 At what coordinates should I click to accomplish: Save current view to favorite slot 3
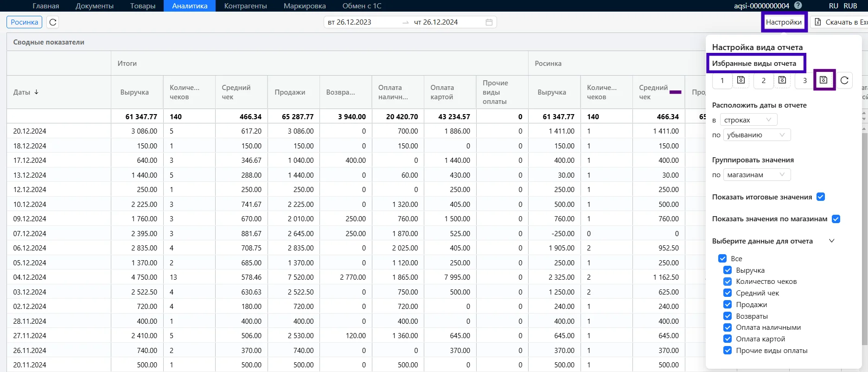click(823, 80)
